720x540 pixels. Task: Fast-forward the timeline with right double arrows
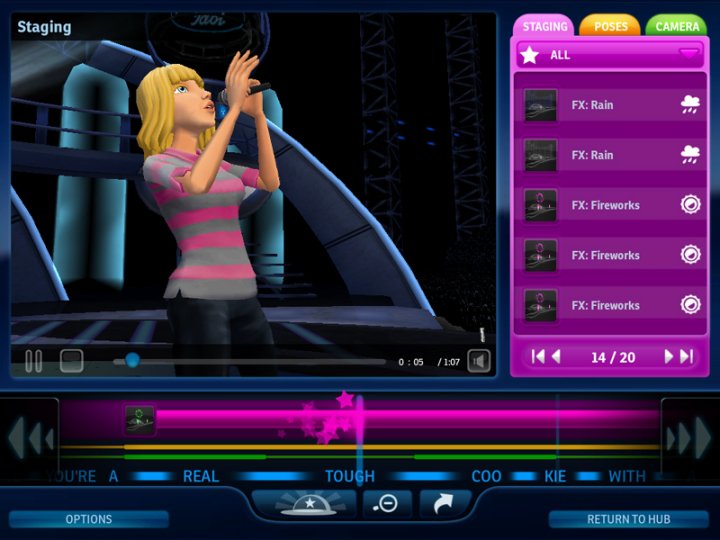click(690, 437)
